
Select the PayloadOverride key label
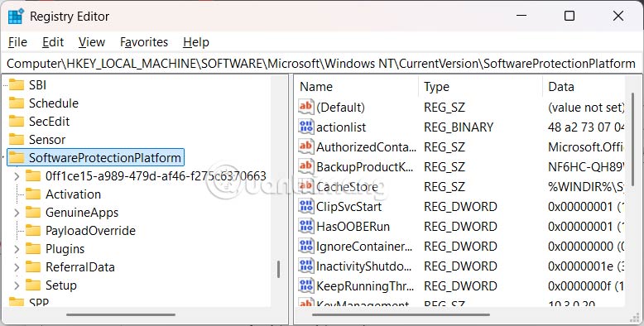point(90,231)
